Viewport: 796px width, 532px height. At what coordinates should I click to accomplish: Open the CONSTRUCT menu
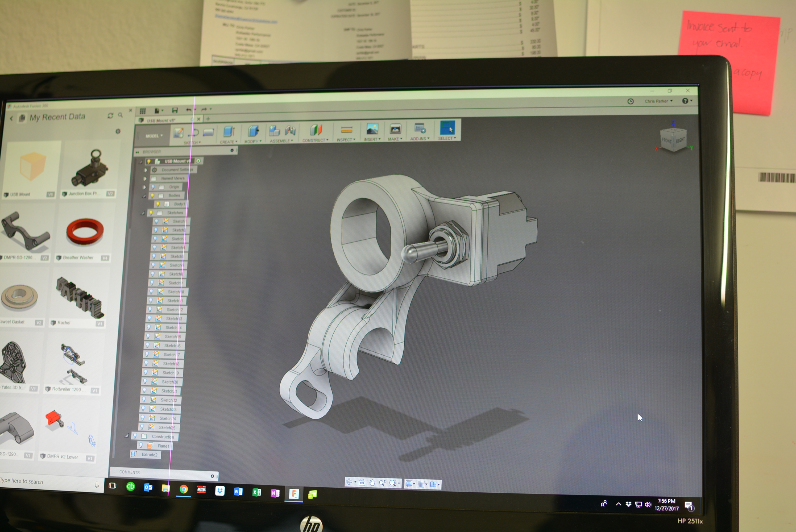(315, 140)
